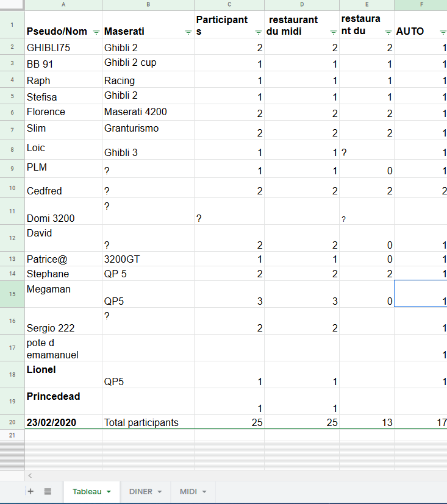447x504 pixels.
Task: Open the filter icon on restaurant du midi
Action: 334,32
